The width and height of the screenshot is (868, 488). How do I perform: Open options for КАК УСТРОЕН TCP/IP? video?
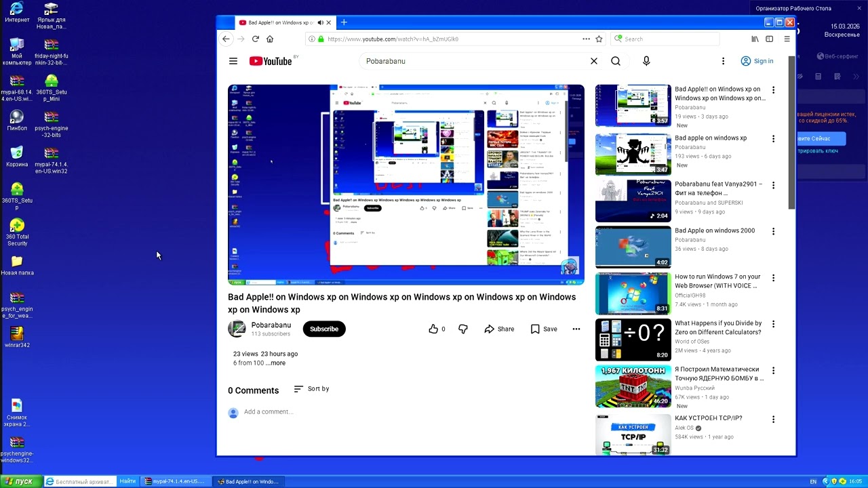pyautogui.click(x=773, y=420)
